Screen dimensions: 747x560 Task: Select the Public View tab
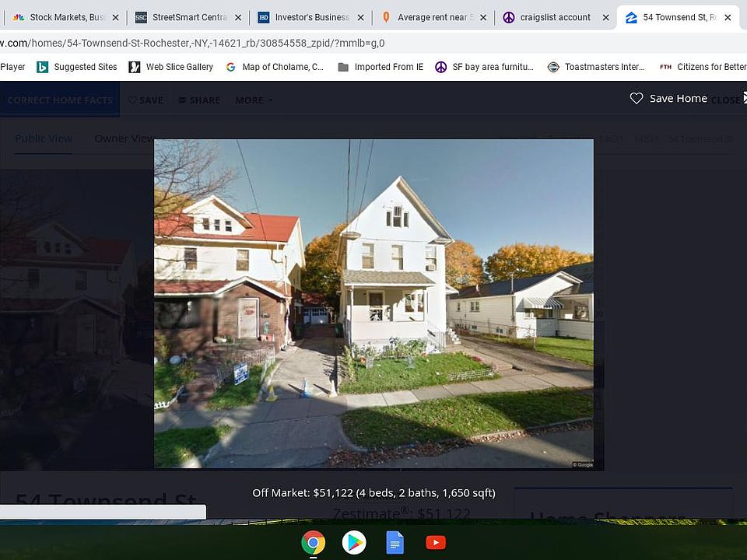44,138
